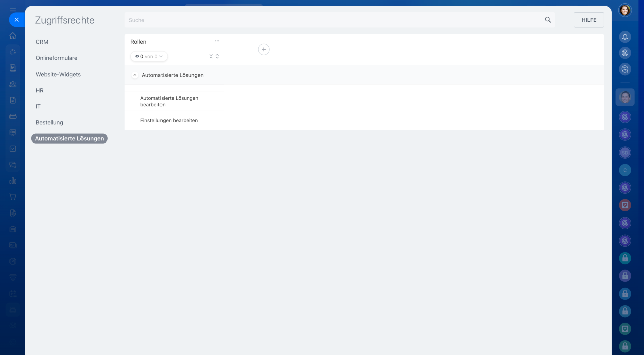
Task: Collapse all sections icon in Rollen header
Action: (211, 56)
